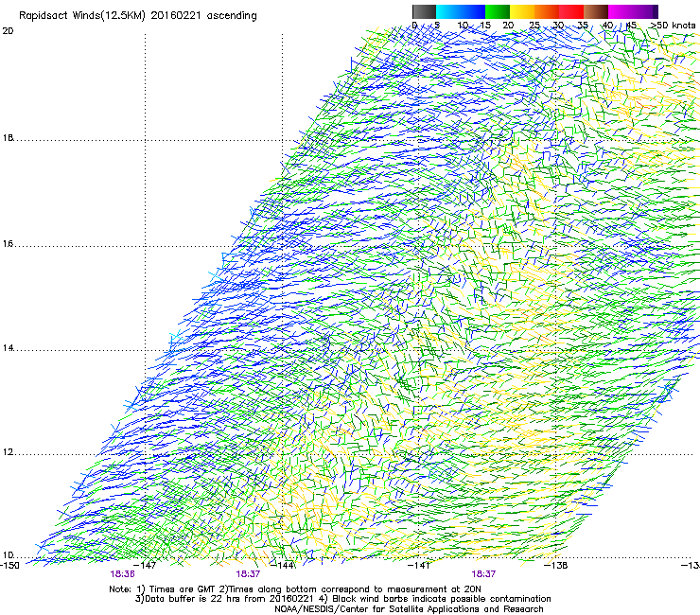The image size is (700, 615).
Task: Click the latitude label 14
Action: pyautogui.click(x=8, y=348)
